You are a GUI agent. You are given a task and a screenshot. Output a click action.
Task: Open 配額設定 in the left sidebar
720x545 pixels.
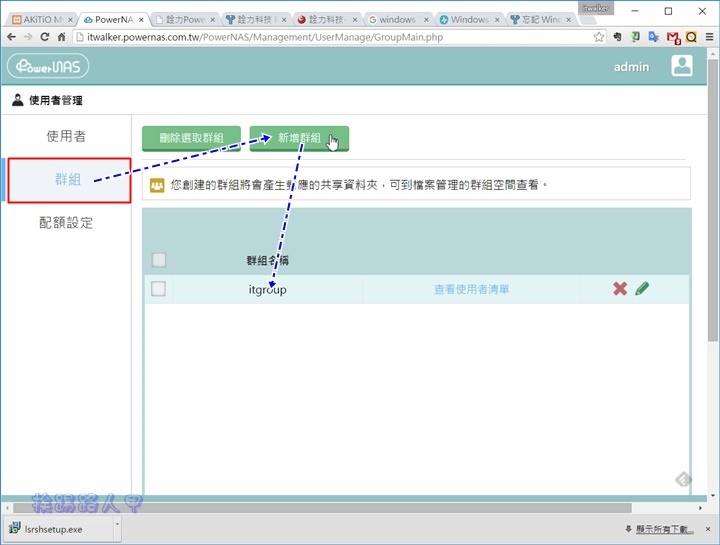click(x=66, y=223)
